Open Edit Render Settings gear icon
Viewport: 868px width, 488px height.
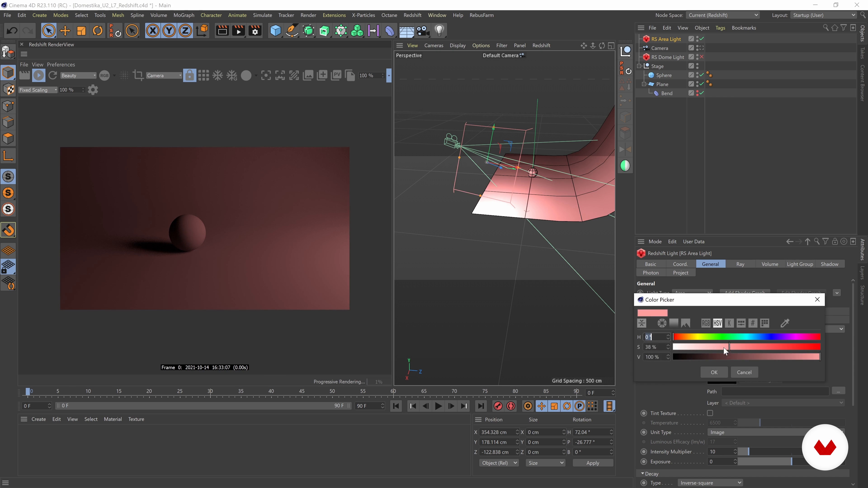pos(255,31)
